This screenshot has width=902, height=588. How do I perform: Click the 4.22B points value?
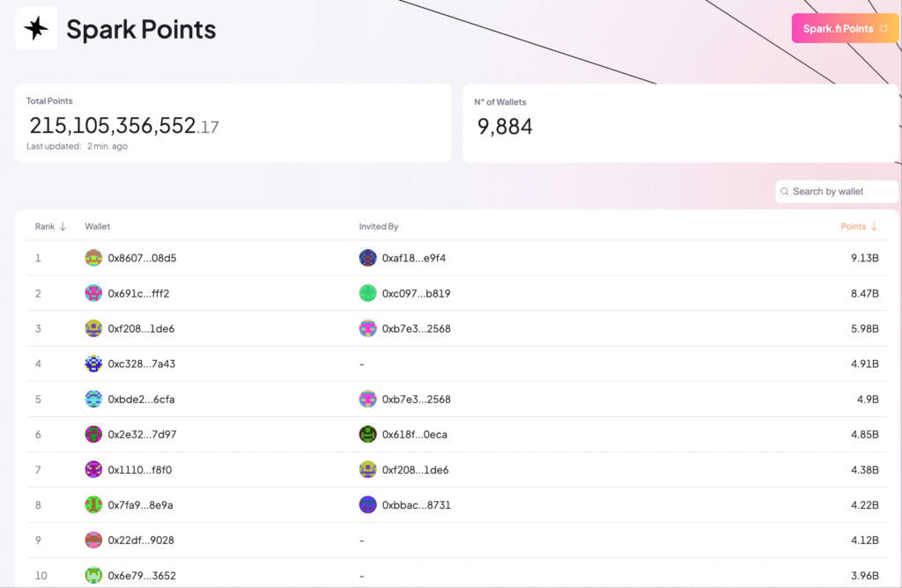point(865,504)
